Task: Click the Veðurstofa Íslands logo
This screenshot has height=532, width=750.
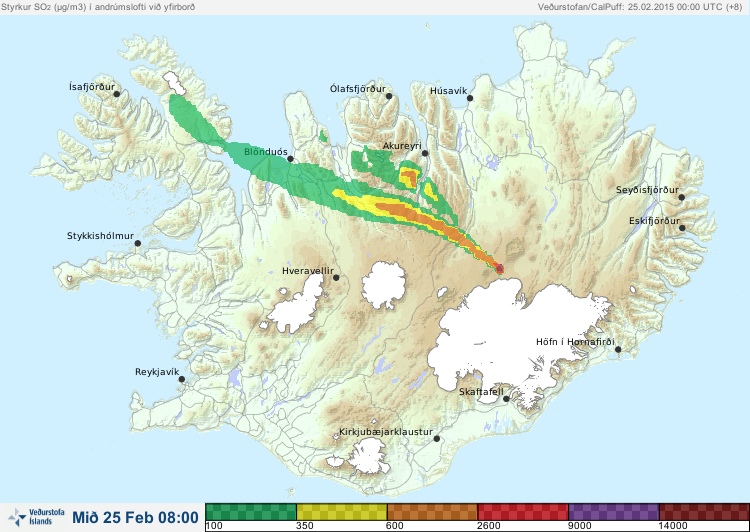Action: pos(36,517)
